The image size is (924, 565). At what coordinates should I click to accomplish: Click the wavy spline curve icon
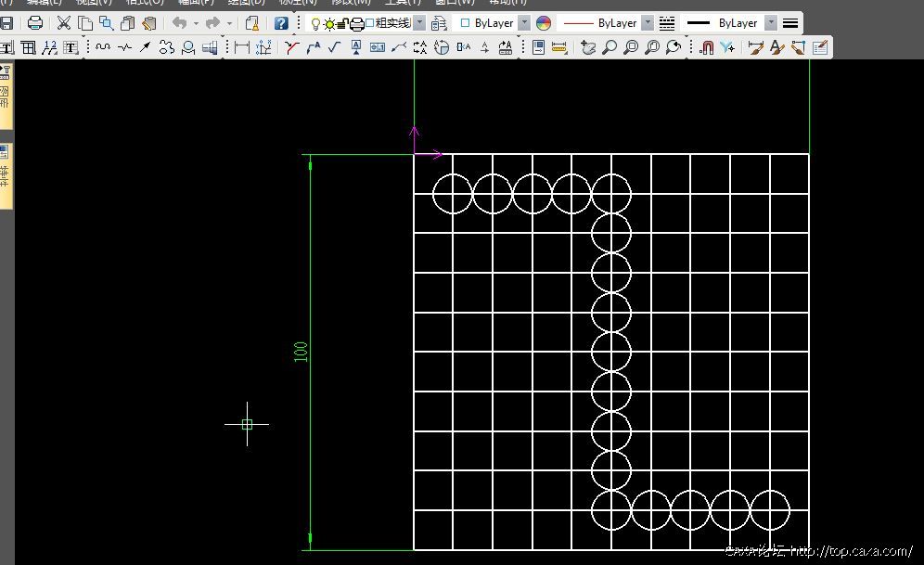tap(102, 47)
